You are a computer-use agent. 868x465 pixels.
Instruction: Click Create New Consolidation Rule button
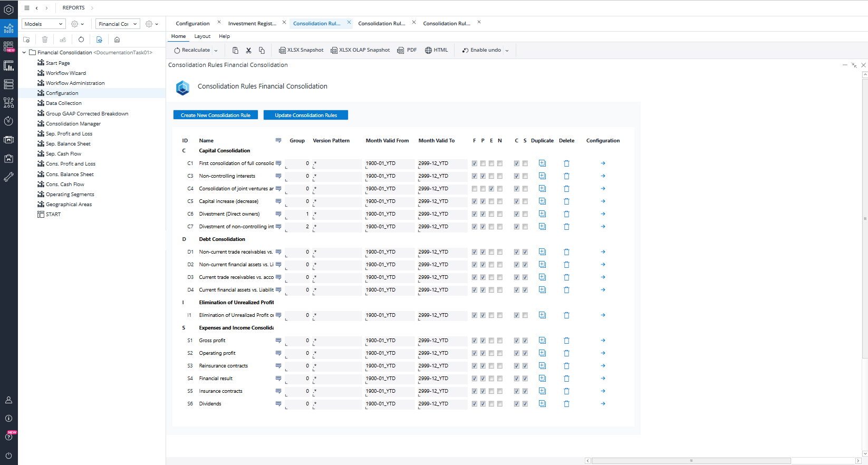coord(215,115)
